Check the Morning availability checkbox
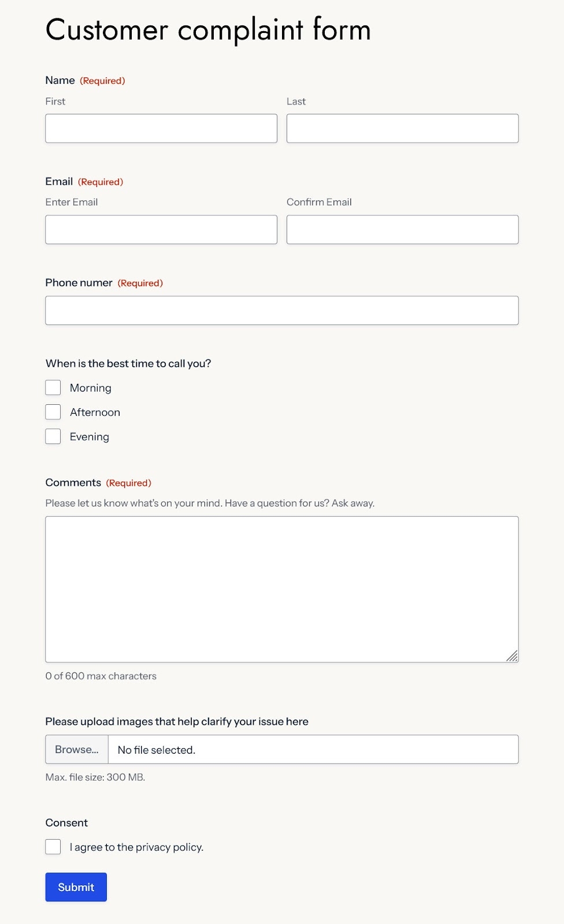 click(x=53, y=387)
